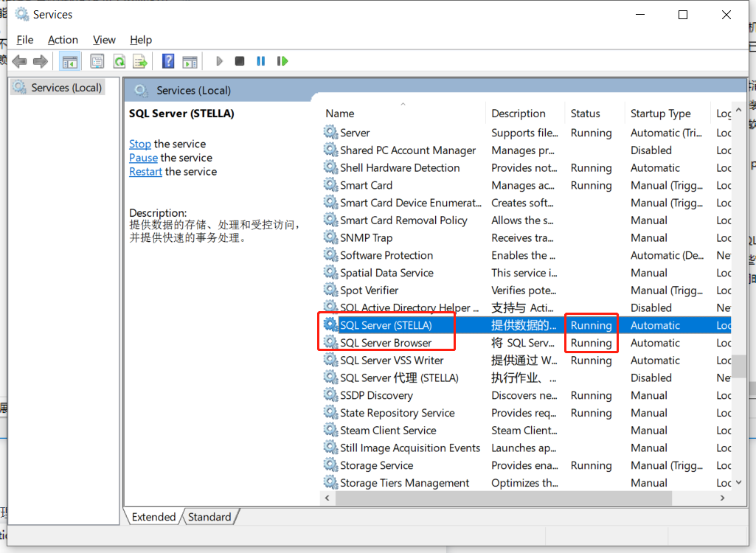Sort by the Status column header
The image size is (756, 553).
pos(585,112)
